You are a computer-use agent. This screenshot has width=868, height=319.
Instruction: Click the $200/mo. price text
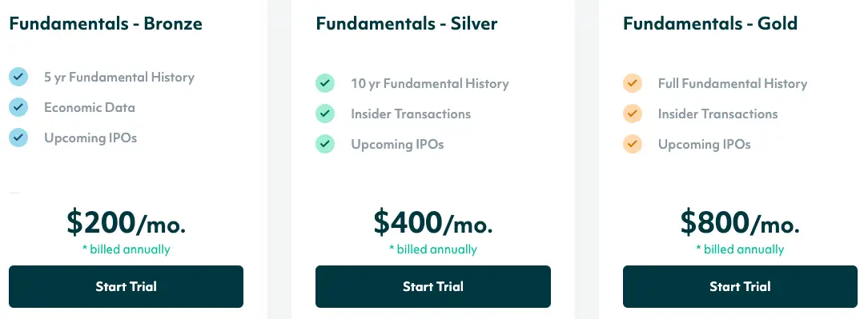127,222
